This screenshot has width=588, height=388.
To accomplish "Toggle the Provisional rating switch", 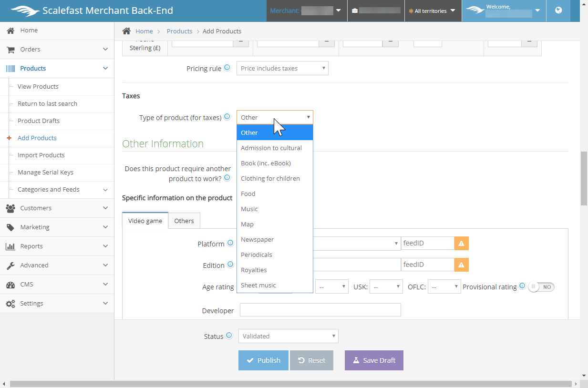I will click(541, 287).
